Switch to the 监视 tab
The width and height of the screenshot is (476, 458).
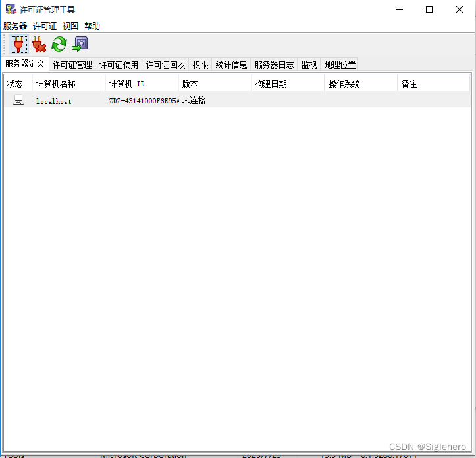(309, 65)
